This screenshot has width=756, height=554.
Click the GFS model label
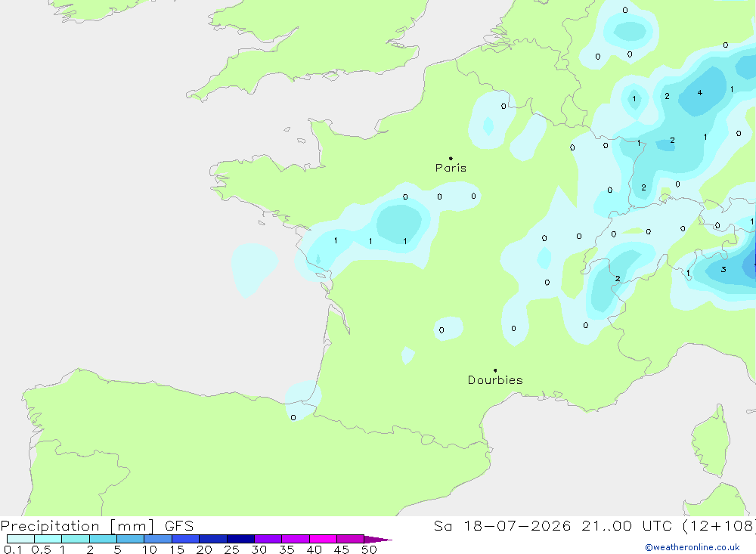179,526
